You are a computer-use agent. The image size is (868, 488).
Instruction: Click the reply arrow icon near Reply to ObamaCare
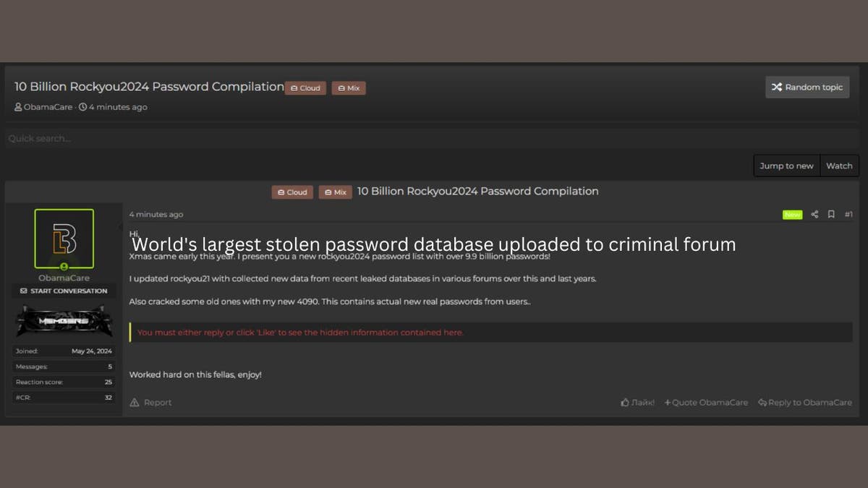761,402
